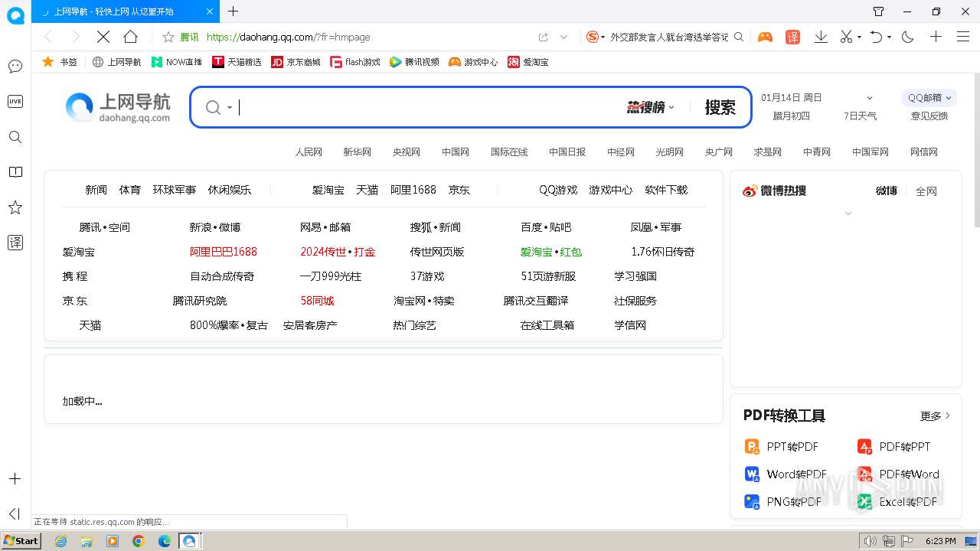Open the 腾讯视频 bookmark
Viewport: 980px width, 551px height.
pyautogui.click(x=414, y=62)
